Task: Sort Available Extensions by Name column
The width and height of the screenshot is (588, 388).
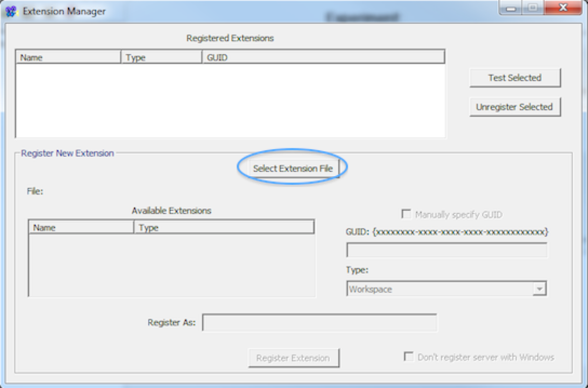Action: tap(81, 228)
